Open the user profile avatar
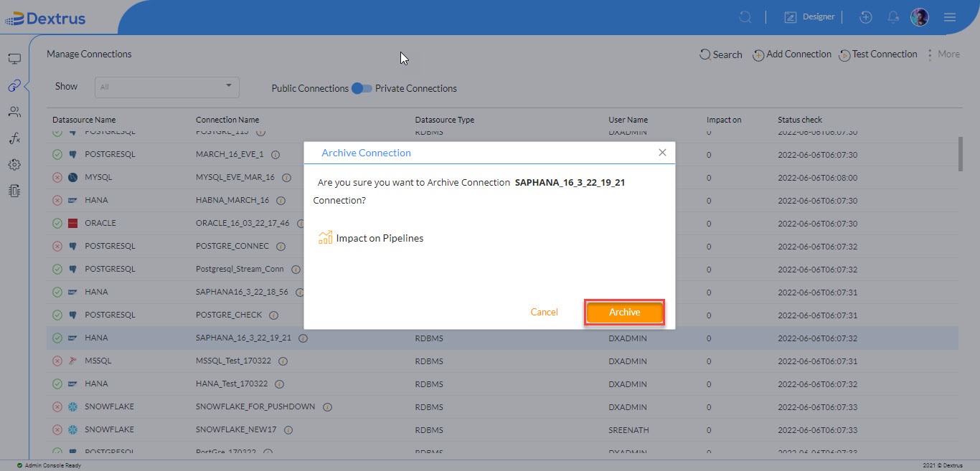 click(920, 17)
